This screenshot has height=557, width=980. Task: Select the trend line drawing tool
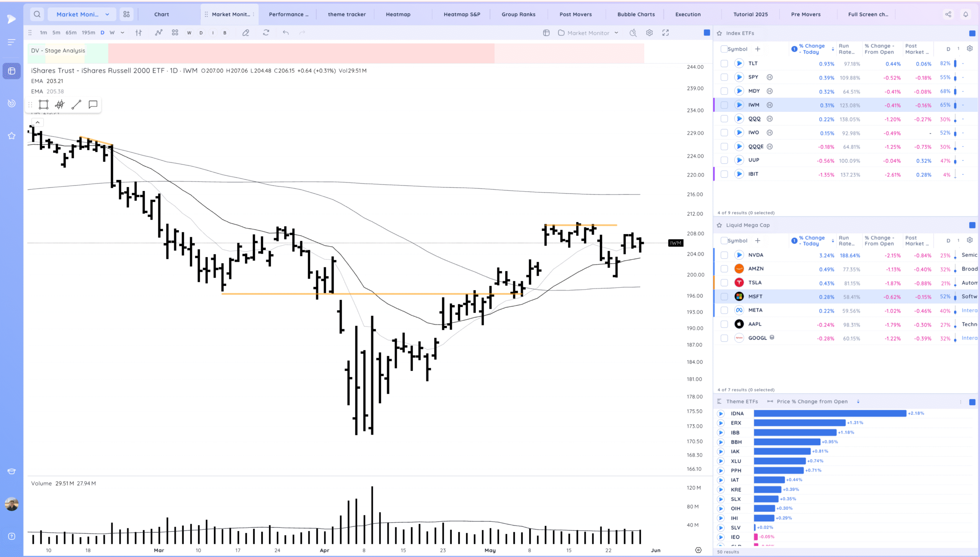(76, 105)
